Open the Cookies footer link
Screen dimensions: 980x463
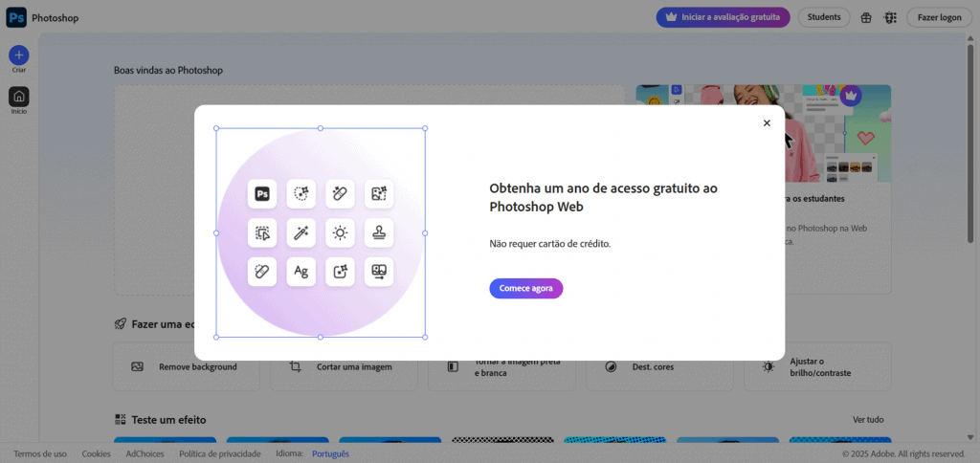97,453
